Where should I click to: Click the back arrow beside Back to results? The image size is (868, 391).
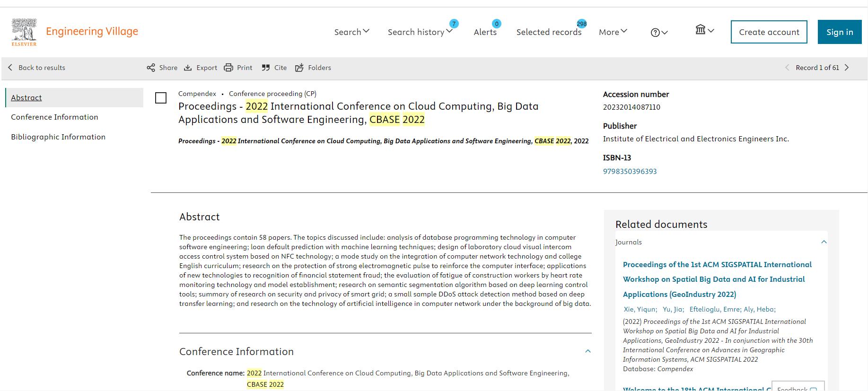10,68
